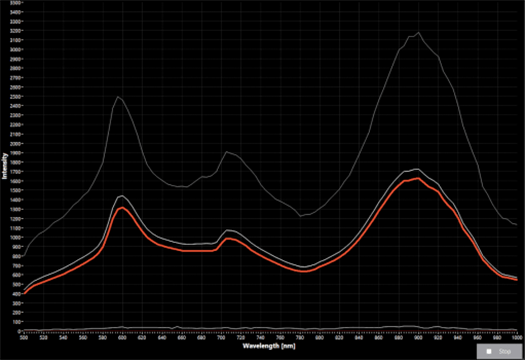Click the red curve peak near 900 nm
Viewport: 525px width, 360px height.
point(418,178)
